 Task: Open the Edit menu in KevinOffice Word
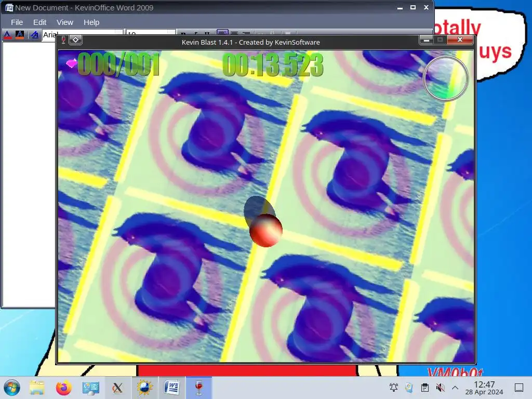(39, 22)
